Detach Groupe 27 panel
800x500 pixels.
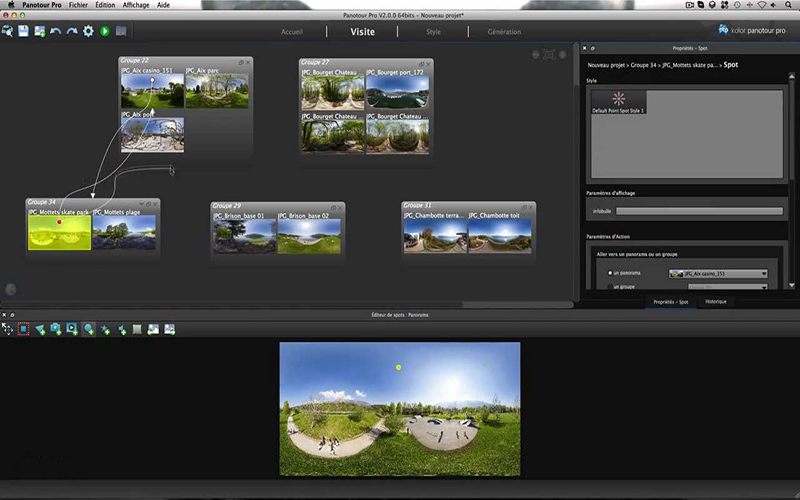click(421, 64)
